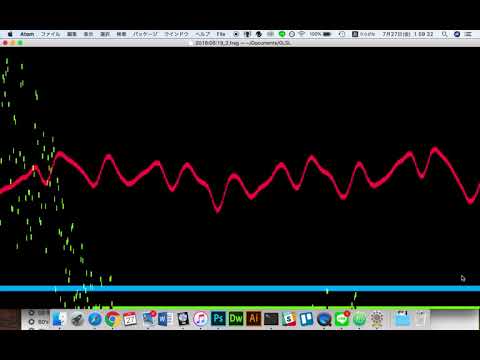Open Photoshop from the dock
The image size is (480, 360).
point(218,319)
